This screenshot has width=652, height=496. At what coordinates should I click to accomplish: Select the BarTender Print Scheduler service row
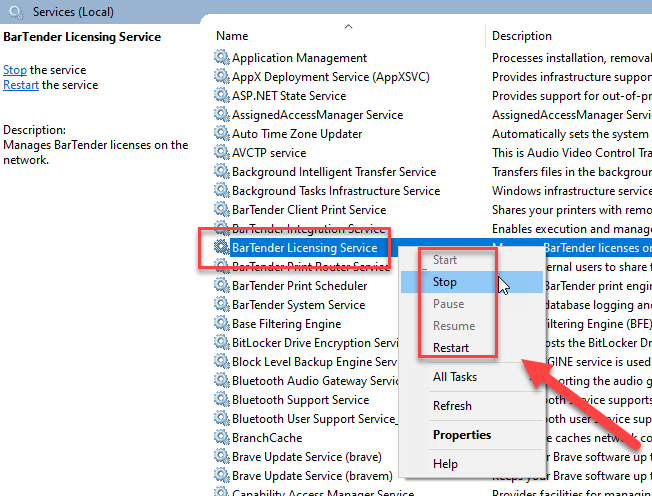[299, 286]
